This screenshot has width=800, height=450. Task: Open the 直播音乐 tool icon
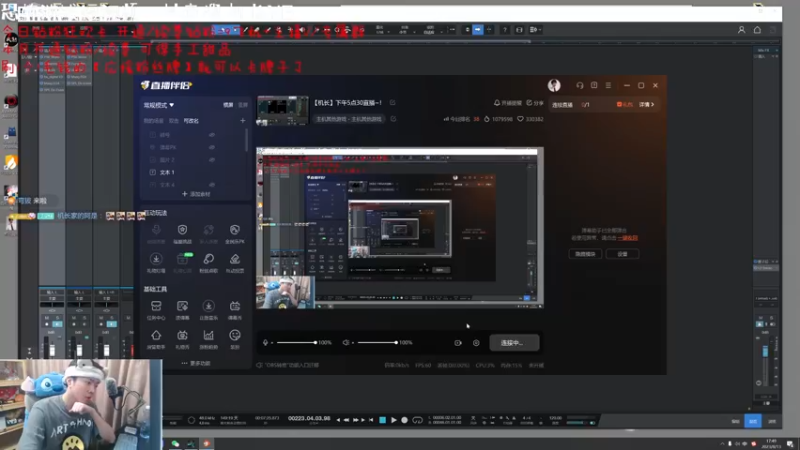pyautogui.click(x=208, y=306)
